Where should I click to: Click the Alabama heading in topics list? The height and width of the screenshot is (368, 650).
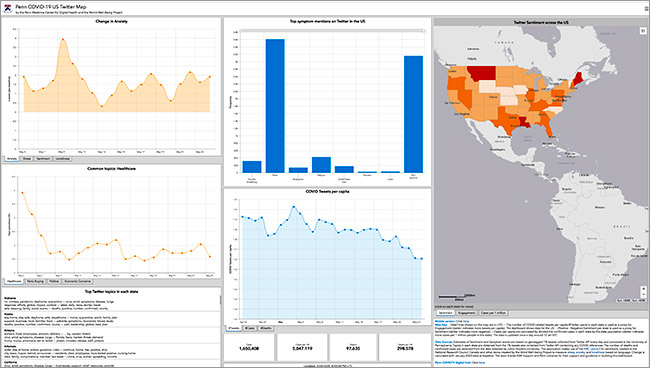click(x=10, y=298)
